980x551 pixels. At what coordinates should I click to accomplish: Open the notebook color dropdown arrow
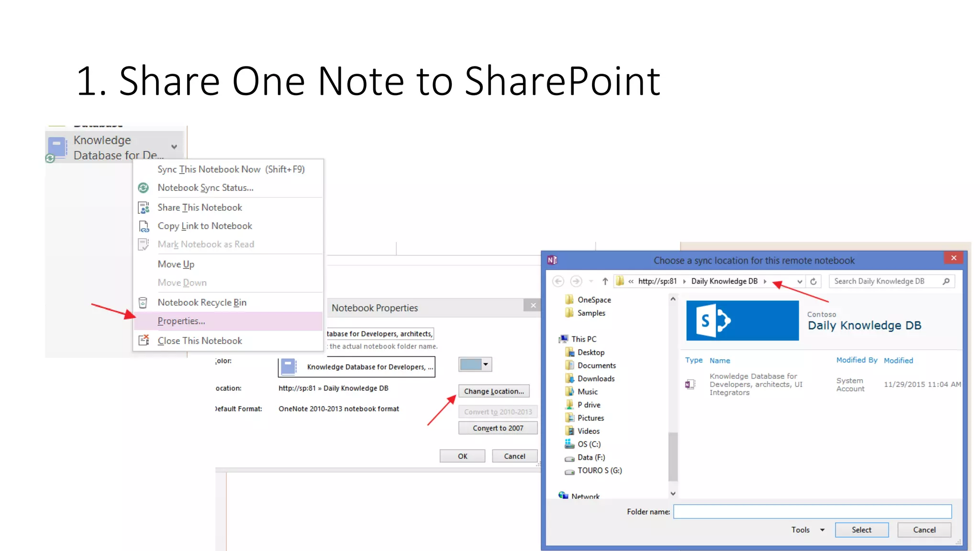coord(486,365)
